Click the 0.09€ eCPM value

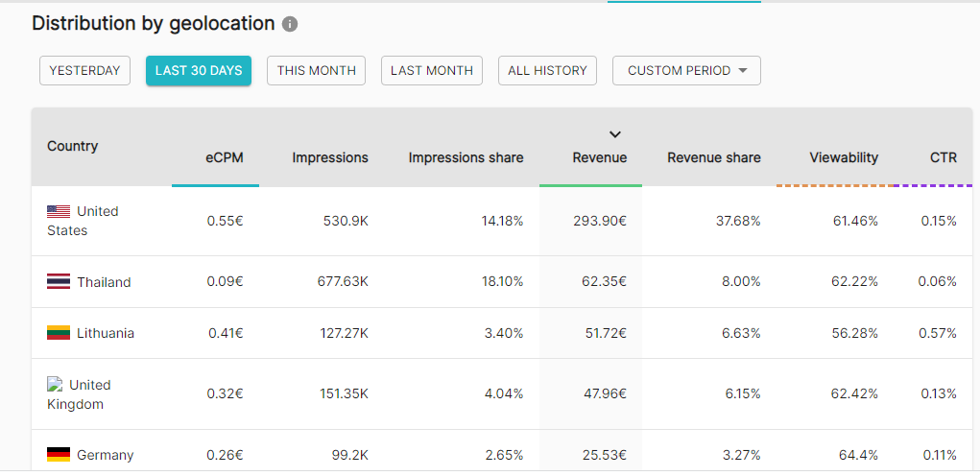click(225, 282)
